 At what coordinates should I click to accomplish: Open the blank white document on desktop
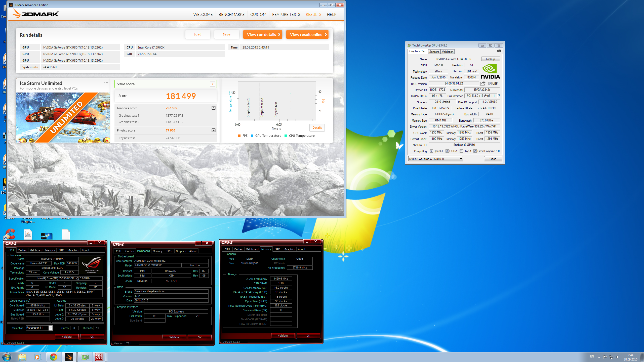tap(66, 234)
